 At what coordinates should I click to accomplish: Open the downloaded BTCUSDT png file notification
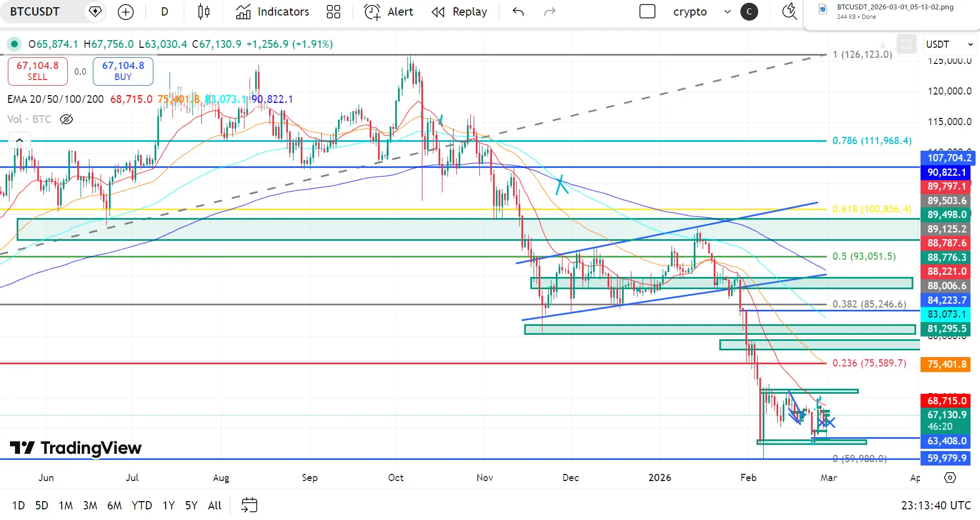[x=895, y=12]
